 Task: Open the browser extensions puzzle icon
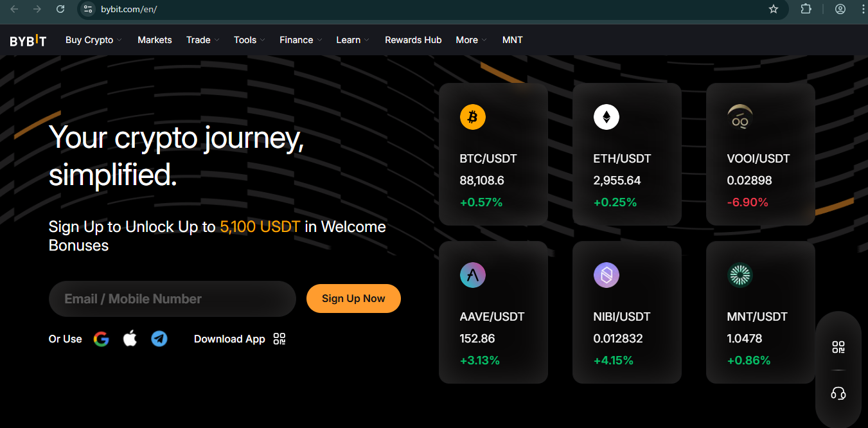click(x=806, y=9)
